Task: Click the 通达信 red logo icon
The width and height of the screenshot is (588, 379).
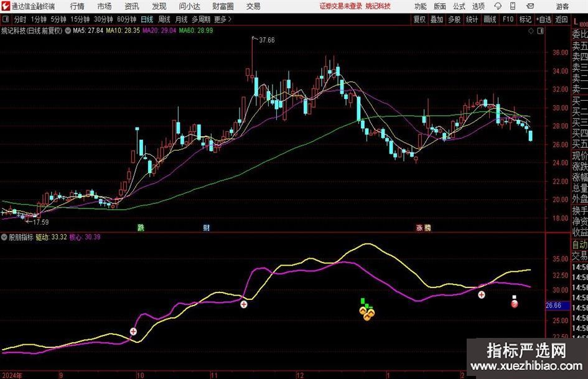Action: click(x=5, y=6)
